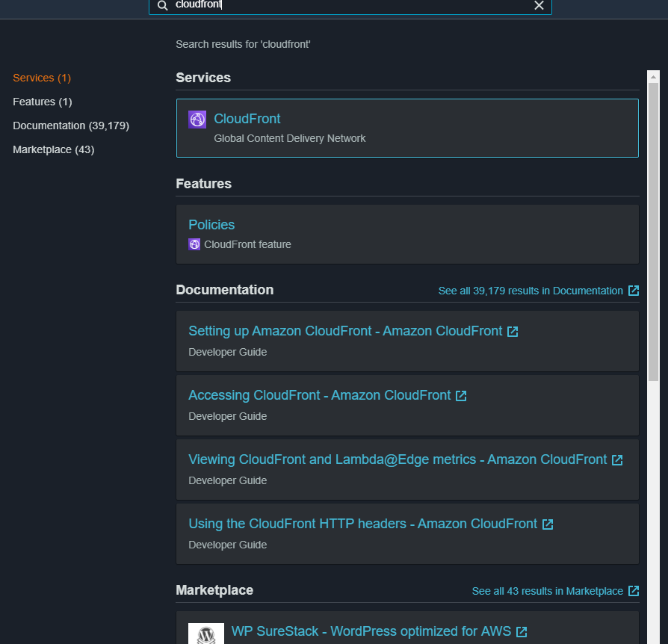The width and height of the screenshot is (668, 644).
Task: Open 'Viewing CloudFront and Lambda@Edge metrics' doc
Action: click(x=398, y=459)
